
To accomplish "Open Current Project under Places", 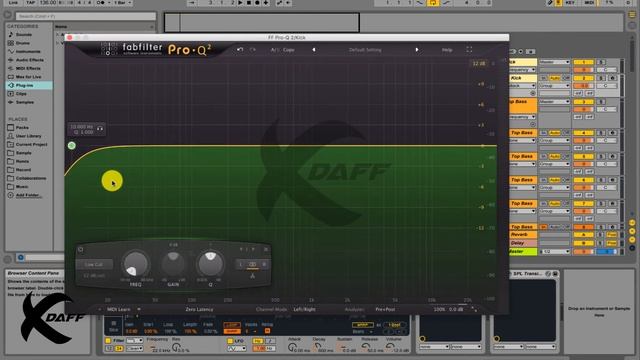I will (x=31, y=144).
